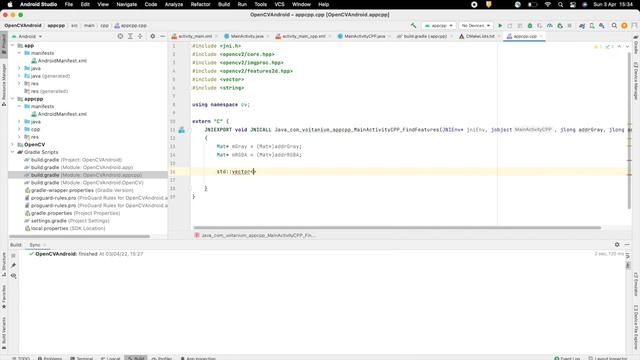640x360 pixels.
Task: Open Build Variants side panel button
Action: 4,333
